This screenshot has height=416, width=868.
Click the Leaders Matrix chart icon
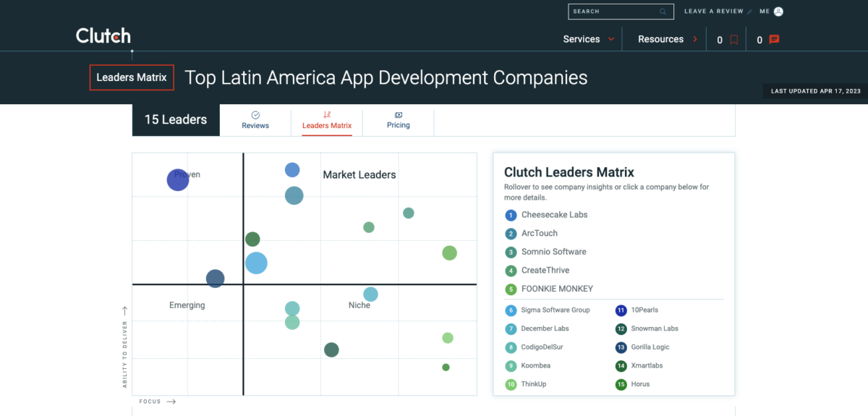pos(327,114)
